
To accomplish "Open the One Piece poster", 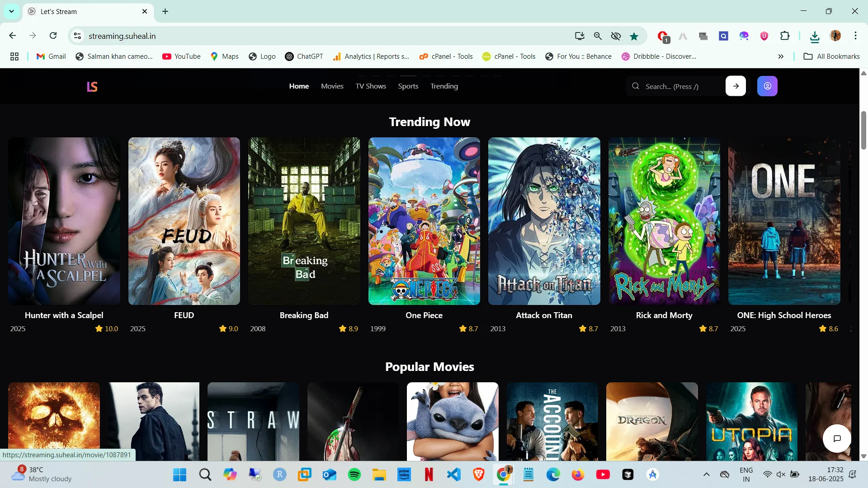I will tap(424, 221).
